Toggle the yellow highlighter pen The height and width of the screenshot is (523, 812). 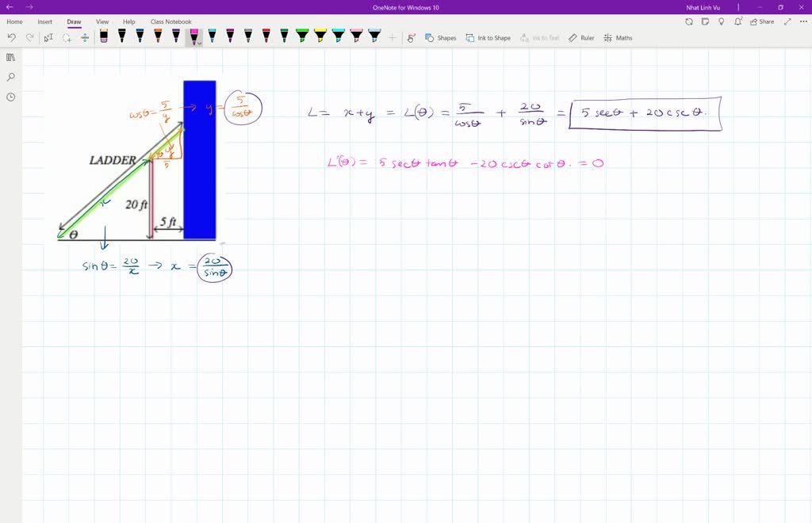319,36
